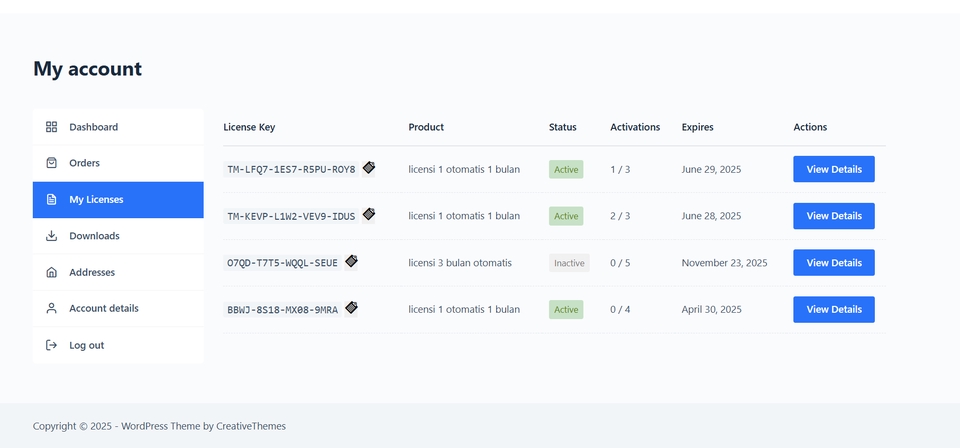The height and width of the screenshot is (448, 960).
Task: Select My Licenses in the sidebar
Action: 118,200
